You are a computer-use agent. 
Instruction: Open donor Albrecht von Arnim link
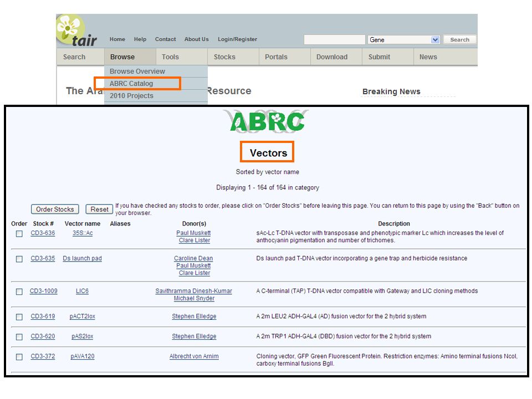(194, 356)
